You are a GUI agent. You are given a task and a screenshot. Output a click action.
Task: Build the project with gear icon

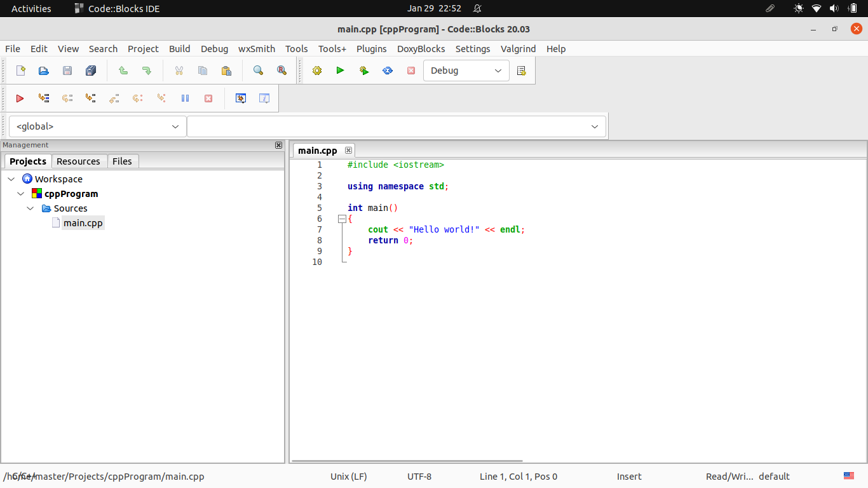(x=317, y=71)
